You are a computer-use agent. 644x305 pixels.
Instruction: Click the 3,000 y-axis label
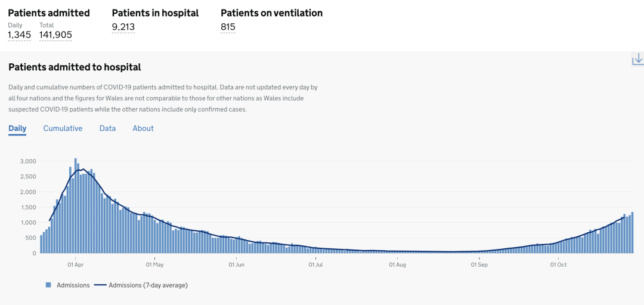[x=28, y=161]
